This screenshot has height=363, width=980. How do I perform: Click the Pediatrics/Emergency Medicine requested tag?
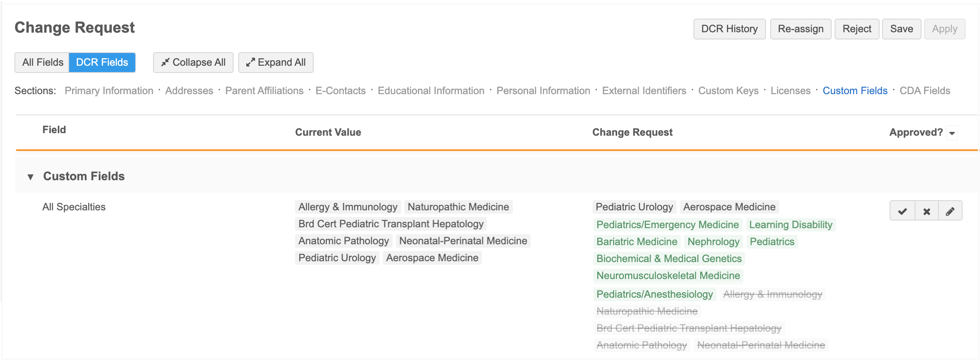coord(668,225)
